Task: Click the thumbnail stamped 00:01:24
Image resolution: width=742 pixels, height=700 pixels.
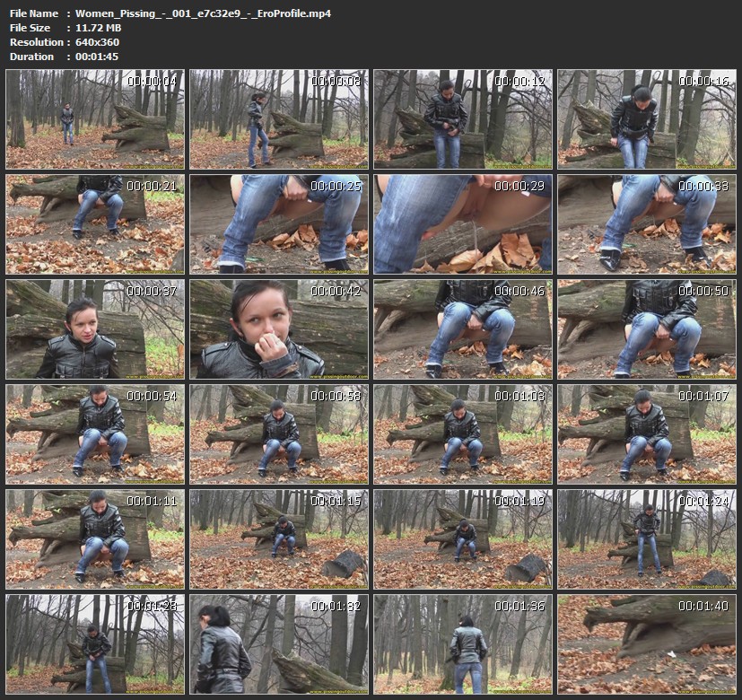Action: [647, 538]
